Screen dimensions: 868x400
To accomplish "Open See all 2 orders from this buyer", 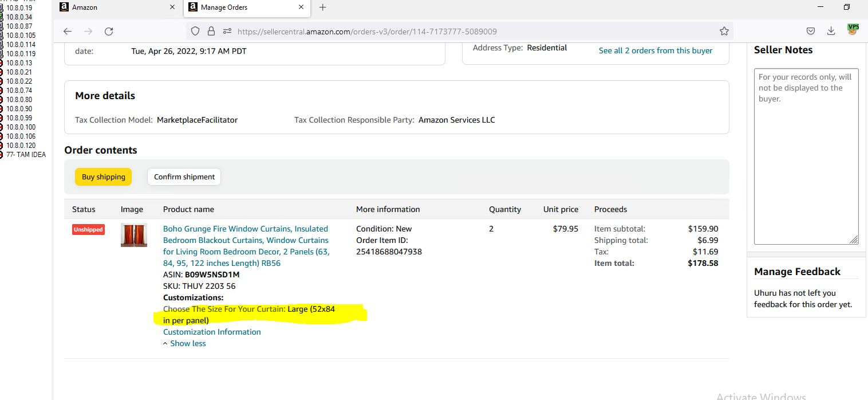I will click(x=656, y=50).
